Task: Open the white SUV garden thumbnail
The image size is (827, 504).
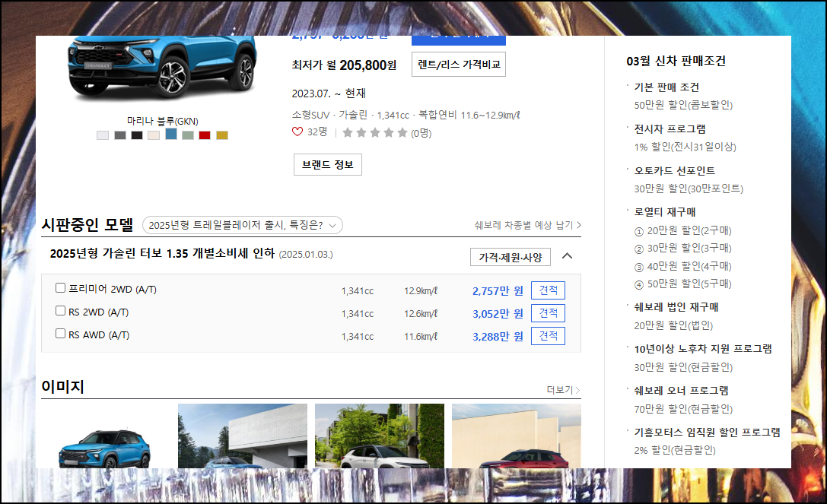Action: 380,436
